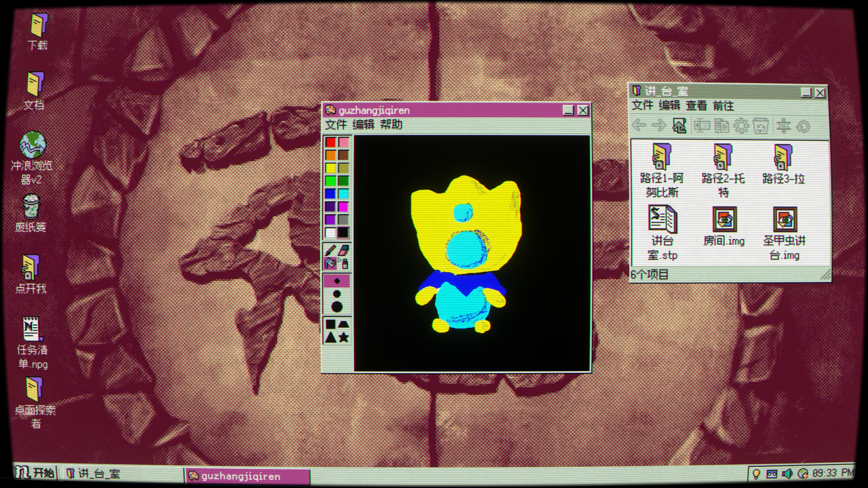
Task: Click the 开始 start button
Action: pos(35,473)
